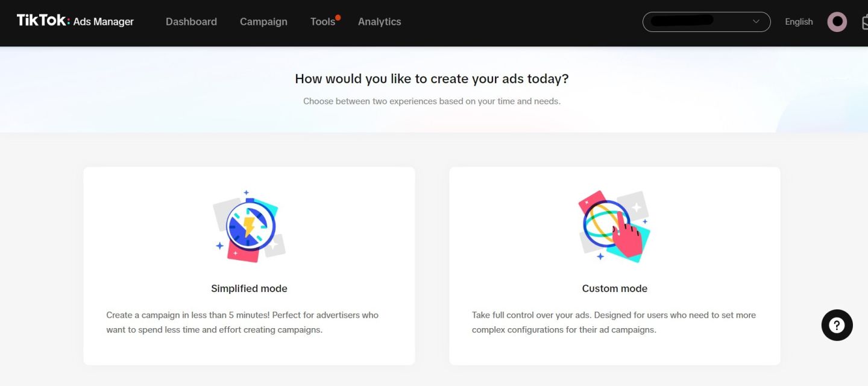The image size is (868, 386).
Task: Open the help question mark button
Action: (x=837, y=326)
